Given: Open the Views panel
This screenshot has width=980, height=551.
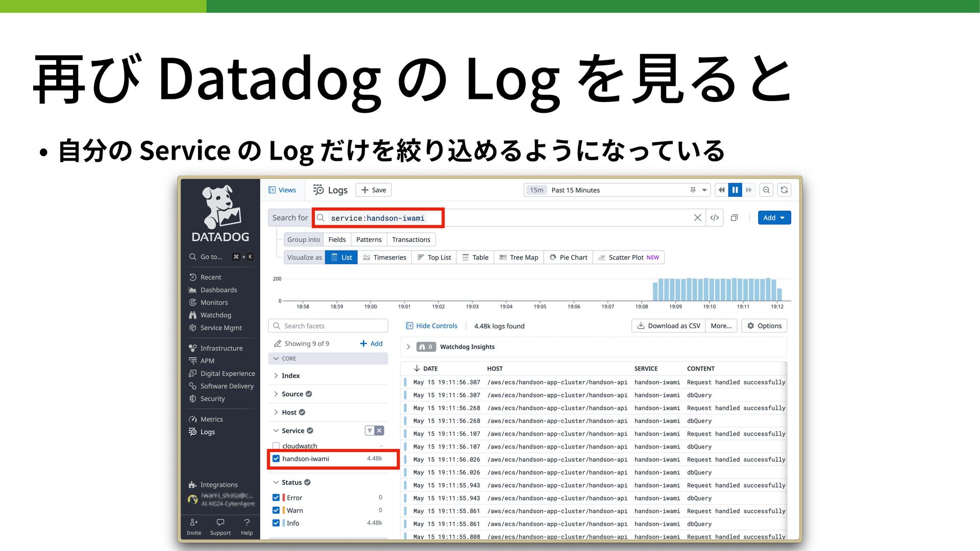Looking at the screenshot, I should 282,190.
